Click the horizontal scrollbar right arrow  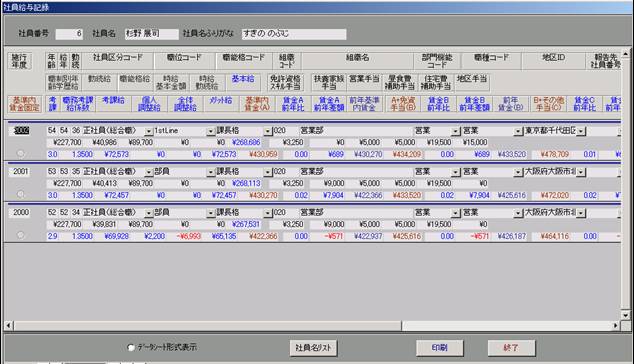click(x=616, y=325)
